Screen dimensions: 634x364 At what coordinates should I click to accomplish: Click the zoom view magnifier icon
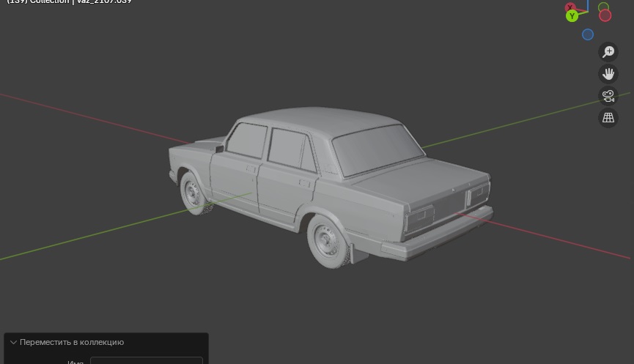[608, 52]
